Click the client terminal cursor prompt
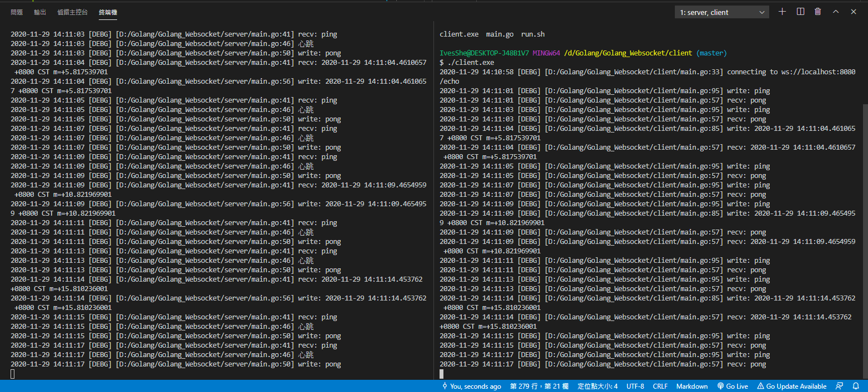Image resolution: width=868 pixels, height=392 pixels. click(x=442, y=374)
